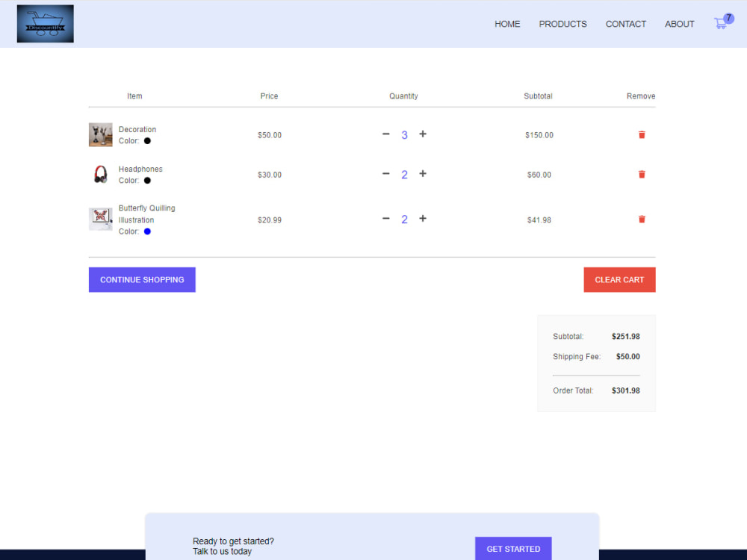Increase Decoration quantity with plus
747x560 pixels.
pyautogui.click(x=423, y=134)
